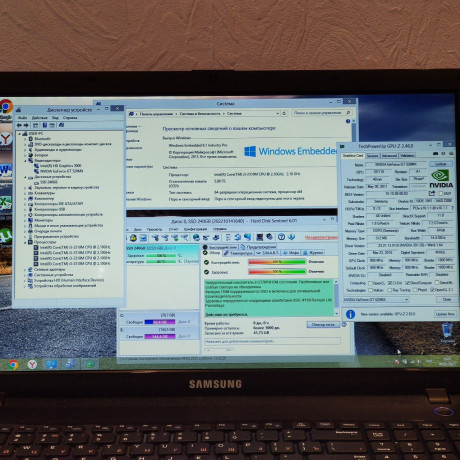
Task: Toggle the Ray Tracing checkbox in GPU-Z
Action: (390, 290)
